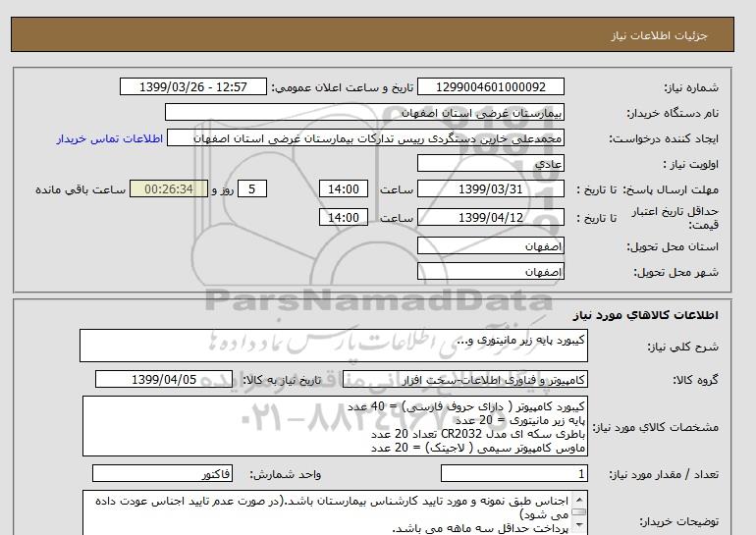Click the buyer notes text area
Viewport: 756px width, 535px height.
(x=335, y=512)
